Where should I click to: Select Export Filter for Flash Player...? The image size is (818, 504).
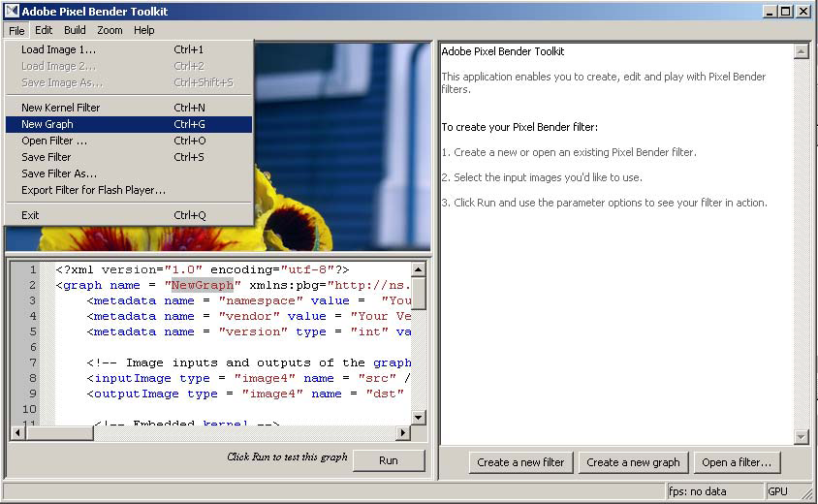point(129,190)
